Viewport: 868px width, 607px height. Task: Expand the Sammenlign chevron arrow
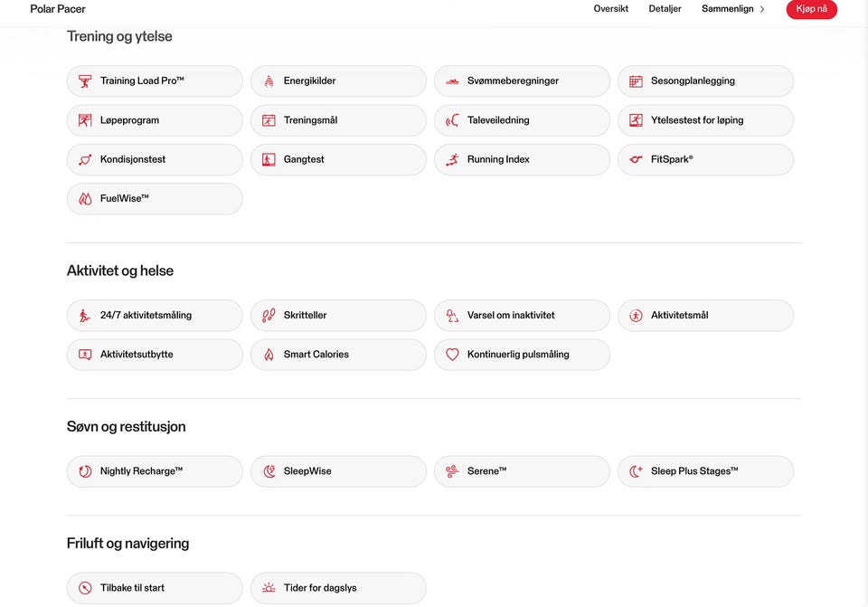coord(762,9)
